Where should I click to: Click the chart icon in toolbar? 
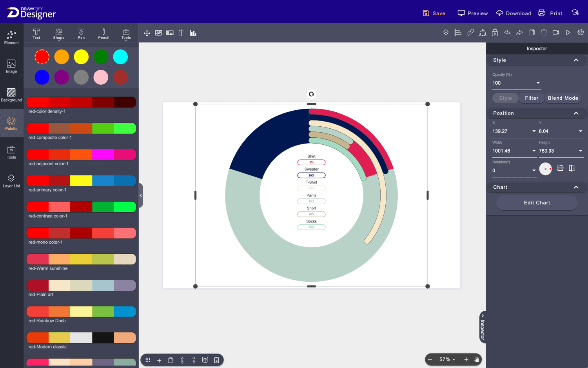click(193, 33)
